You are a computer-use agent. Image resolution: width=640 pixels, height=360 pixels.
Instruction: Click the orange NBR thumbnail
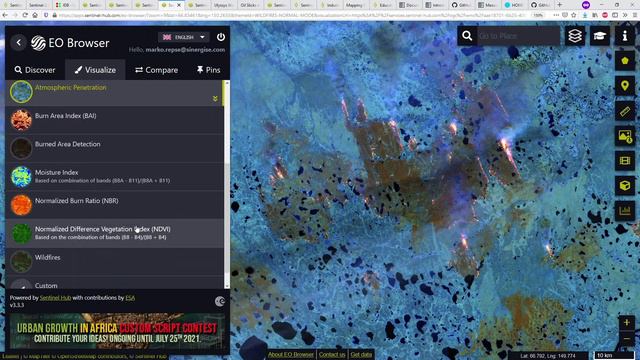tap(21, 205)
